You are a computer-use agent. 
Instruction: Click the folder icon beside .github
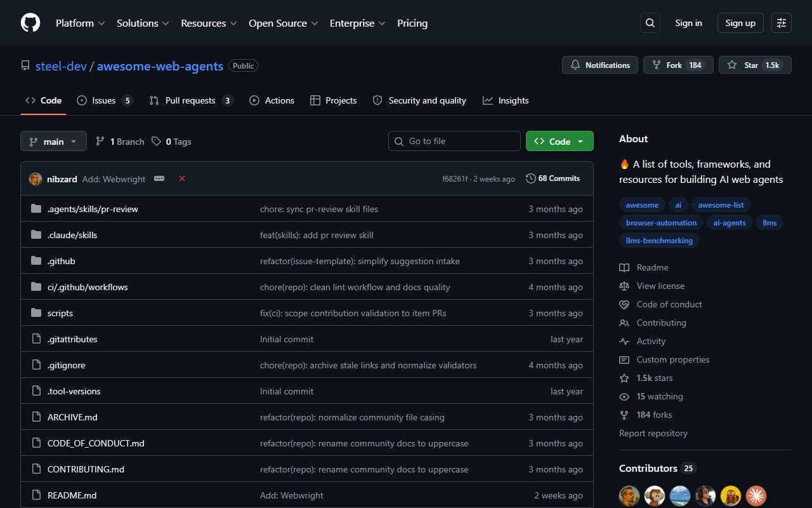pyautogui.click(x=36, y=261)
